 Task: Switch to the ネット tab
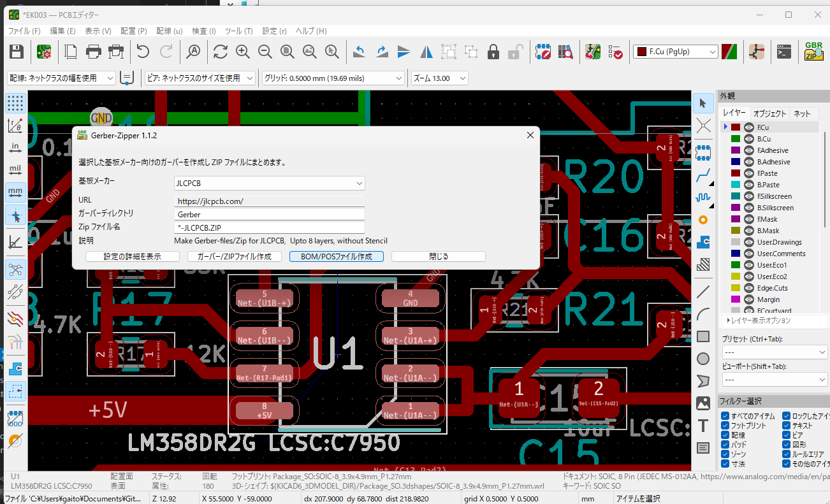coord(802,113)
